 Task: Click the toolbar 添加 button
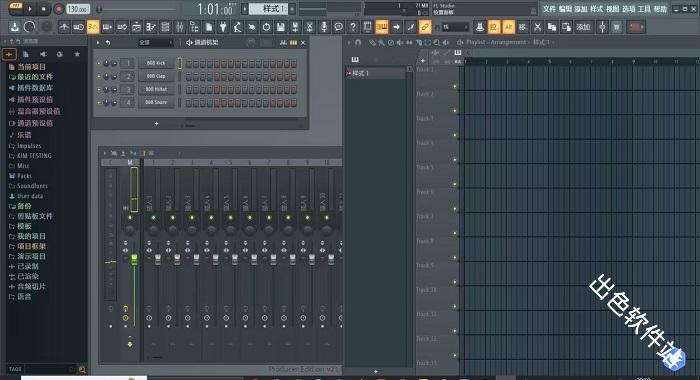click(x=583, y=27)
